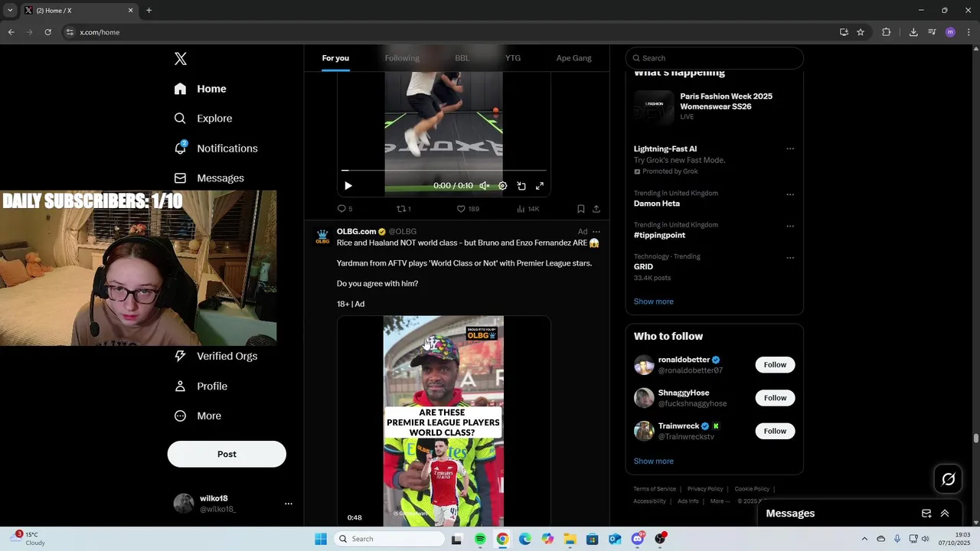View post analytics 14K

click(528, 209)
